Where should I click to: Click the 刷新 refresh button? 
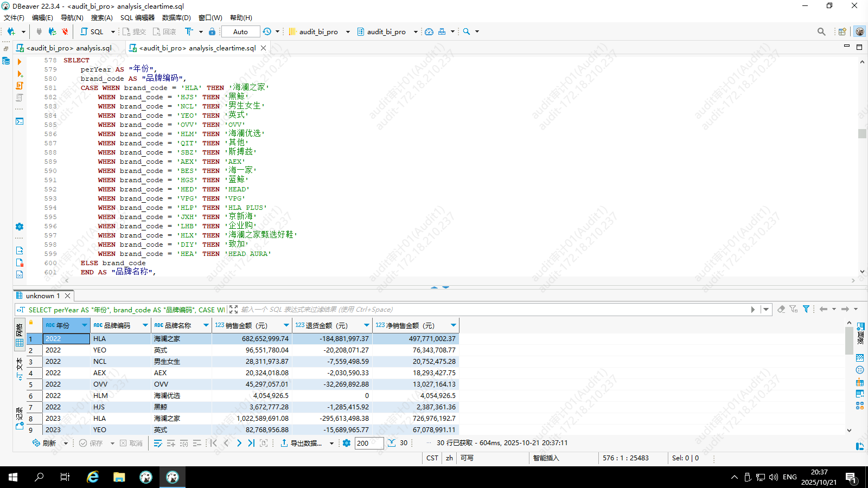pos(44,443)
